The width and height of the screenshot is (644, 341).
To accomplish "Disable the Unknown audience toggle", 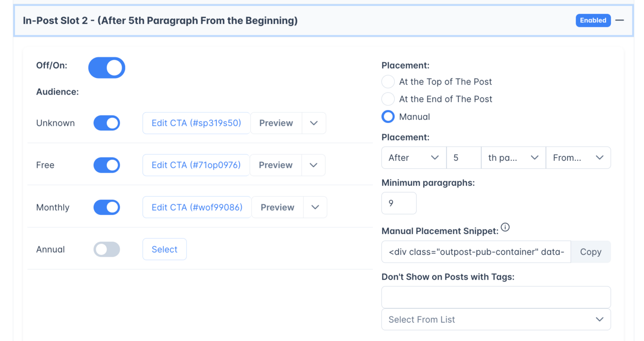I will coord(107,123).
